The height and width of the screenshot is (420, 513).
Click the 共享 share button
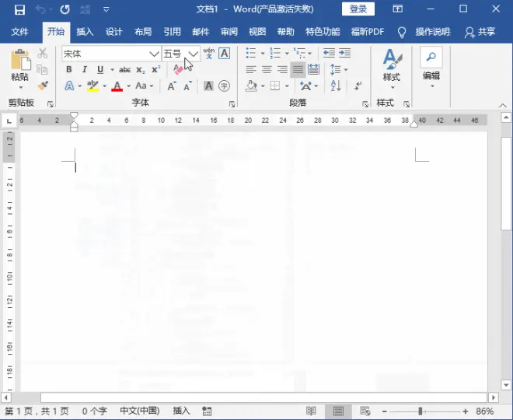pos(480,32)
